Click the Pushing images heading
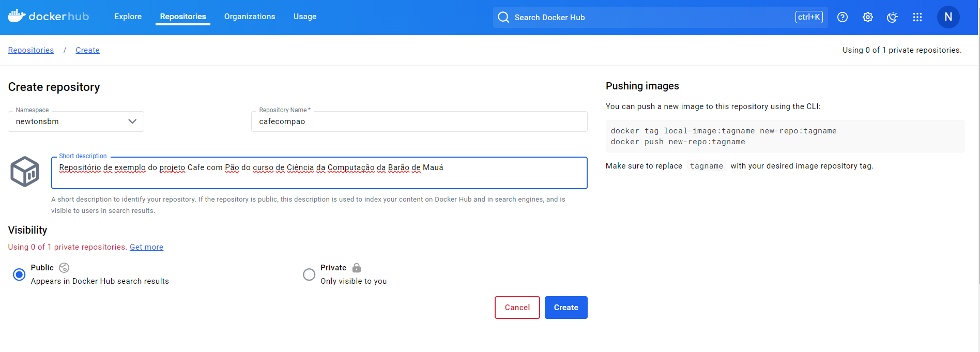 tap(642, 86)
